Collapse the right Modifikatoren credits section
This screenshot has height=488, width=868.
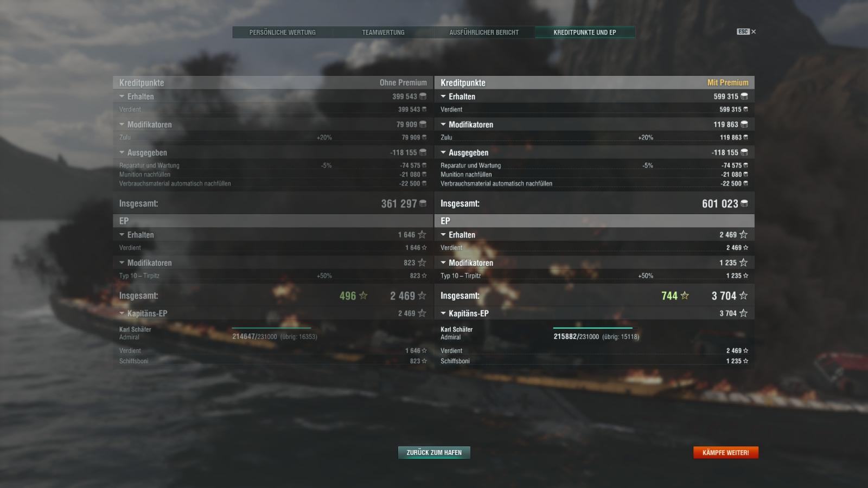tap(443, 125)
